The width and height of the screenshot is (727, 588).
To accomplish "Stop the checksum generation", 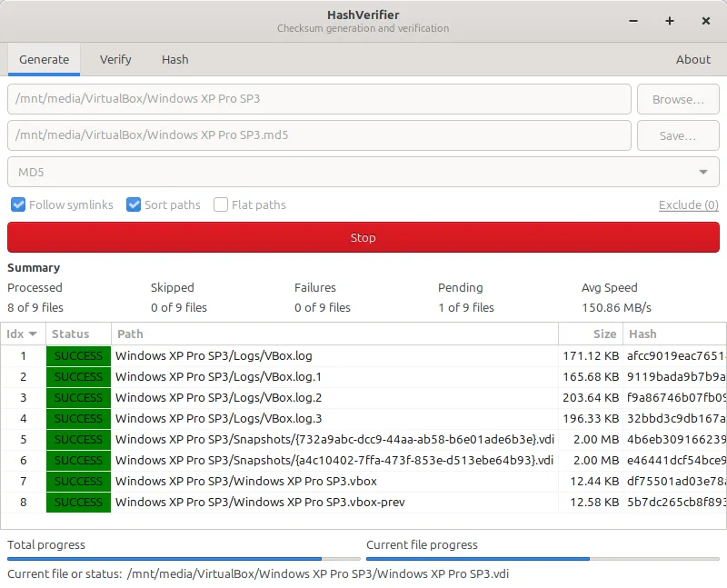I will tap(363, 237).
